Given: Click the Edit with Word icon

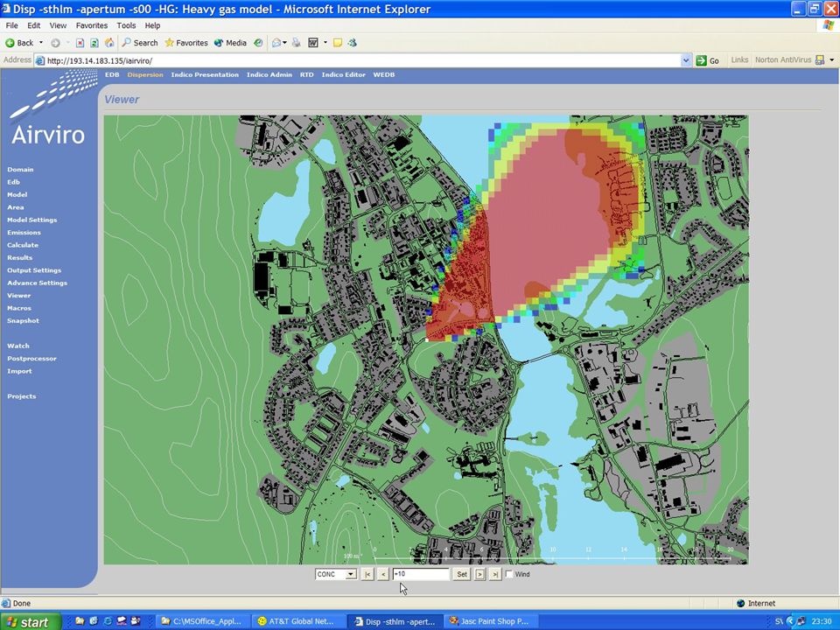Looking at the screenshot, I should 313,43.
